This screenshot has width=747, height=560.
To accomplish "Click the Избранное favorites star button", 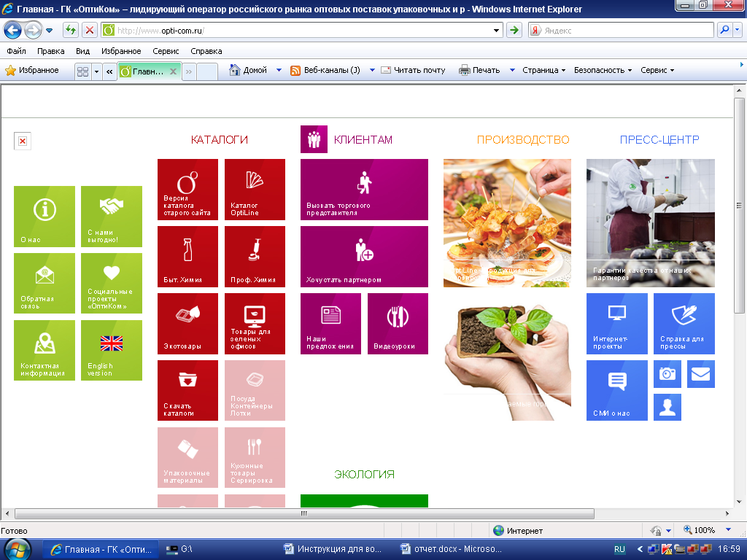I will pos(32,71).
